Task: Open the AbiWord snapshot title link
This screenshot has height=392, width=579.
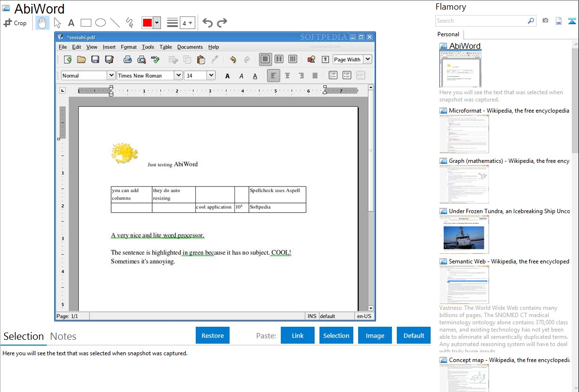Action: (464, 46)
